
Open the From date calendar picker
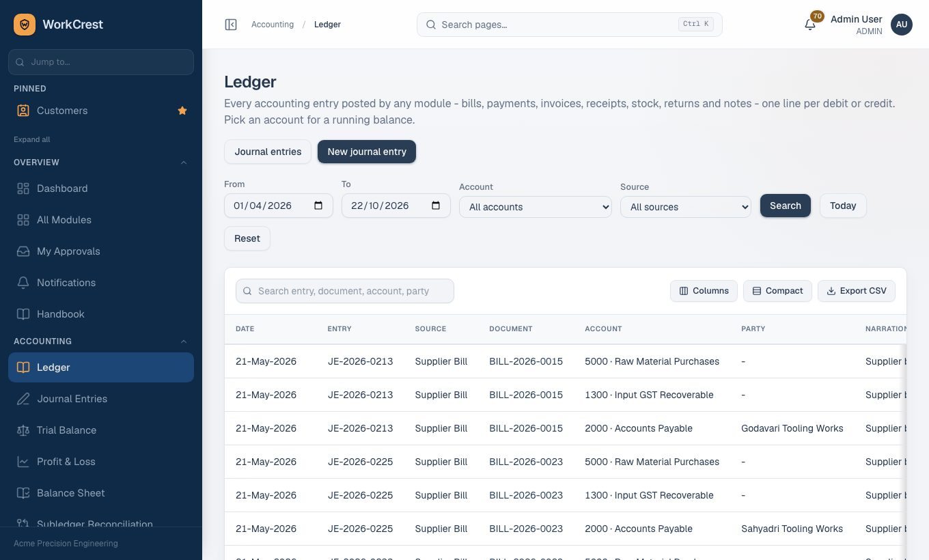(318, 206)
